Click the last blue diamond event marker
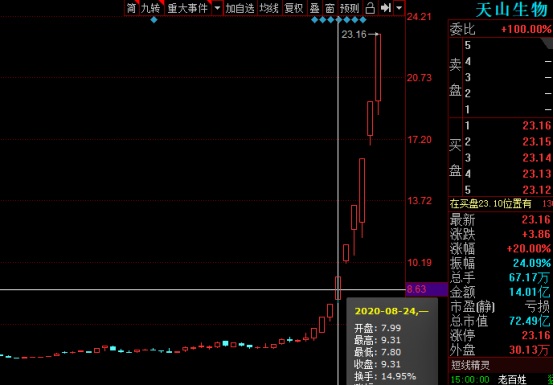The image size is (554, 386). pos(363,20)
